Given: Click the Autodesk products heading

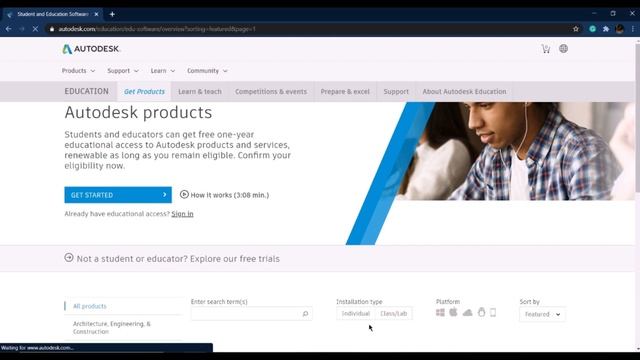Looking at the screenshot, I should coord(138,113).
